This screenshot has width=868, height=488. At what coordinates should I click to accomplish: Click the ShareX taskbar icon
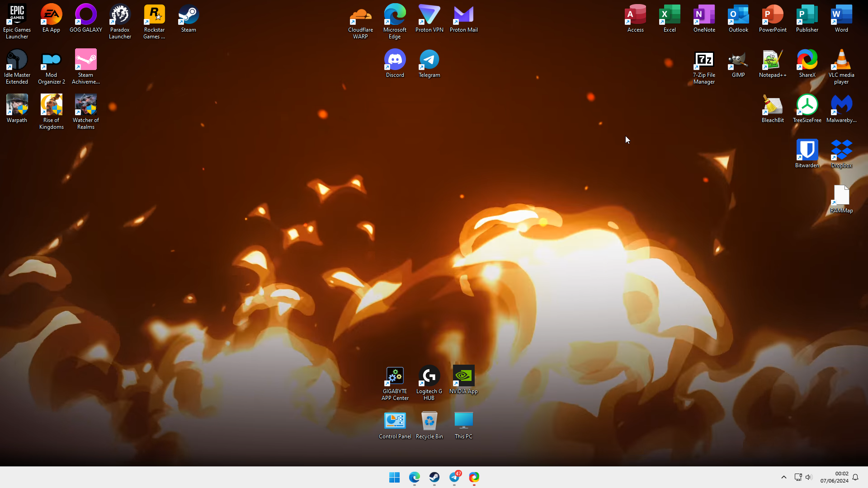tap(474, 477)
